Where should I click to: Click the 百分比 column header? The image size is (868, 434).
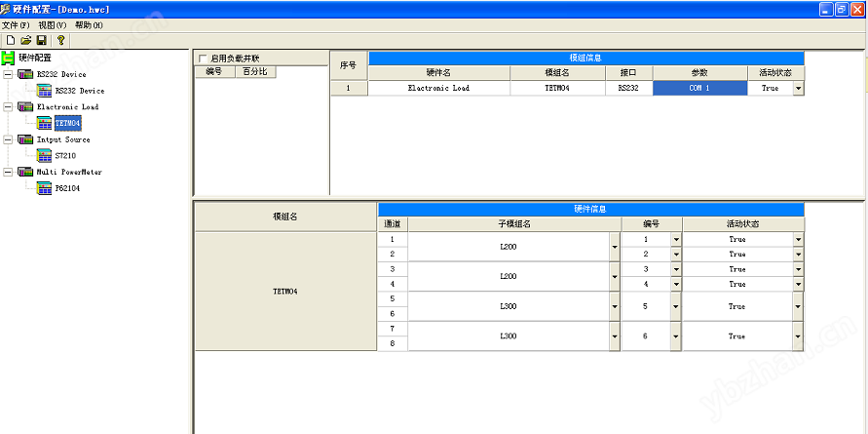(x=255, y=71)
